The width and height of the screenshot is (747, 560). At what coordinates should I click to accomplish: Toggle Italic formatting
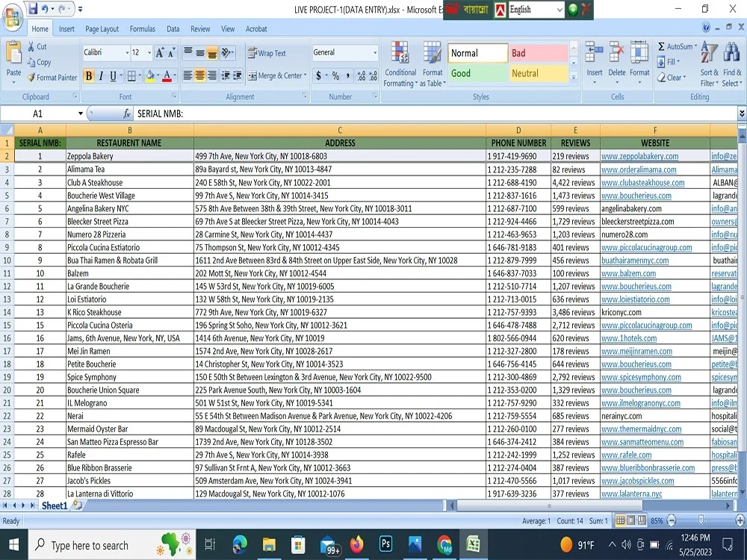tap(101, 75)
